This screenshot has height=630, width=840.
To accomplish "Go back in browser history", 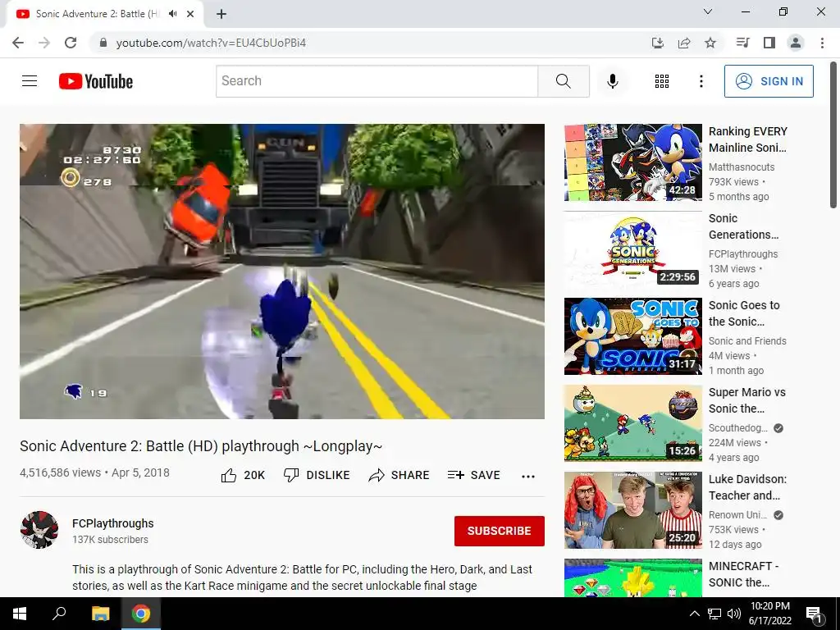I will pos(18,43).
